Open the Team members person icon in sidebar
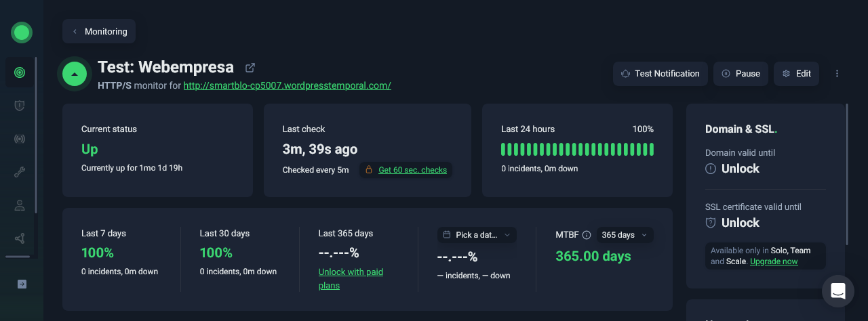The height and width of the screenshot is (321, 868). [x=20, y=205]
